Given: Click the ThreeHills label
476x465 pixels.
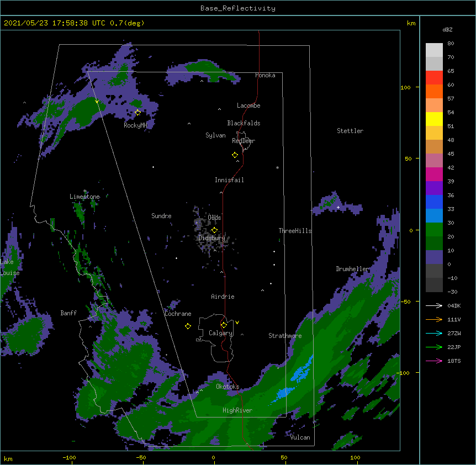Looking at the screenshot, I should pos(295,231).
